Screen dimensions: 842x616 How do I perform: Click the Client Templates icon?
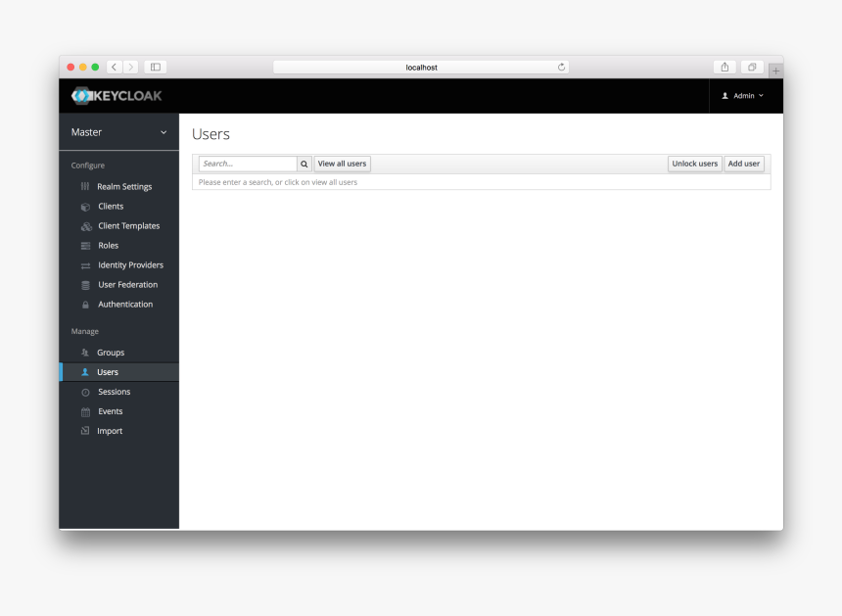click(86, 225)
